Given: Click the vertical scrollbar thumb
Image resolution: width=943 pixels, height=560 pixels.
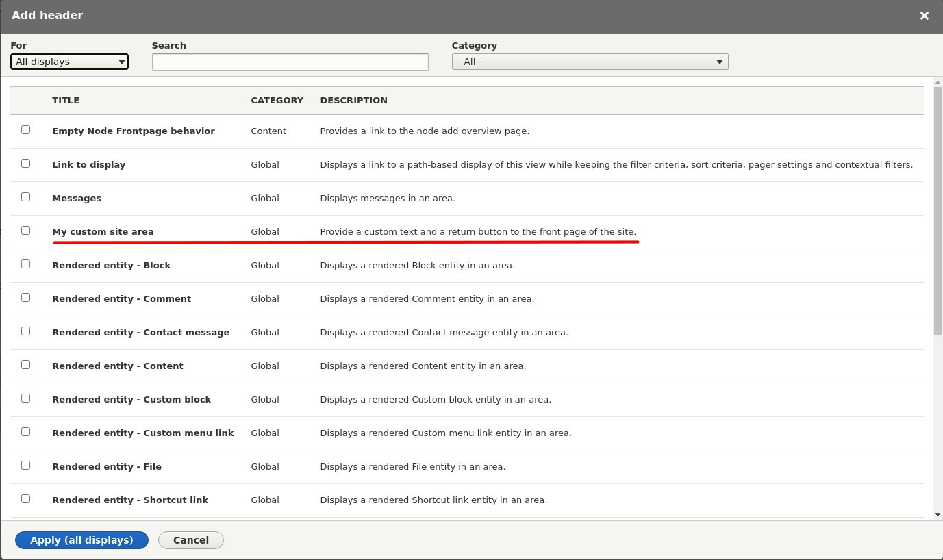Looking at the screenshot, I should (938, 211).
